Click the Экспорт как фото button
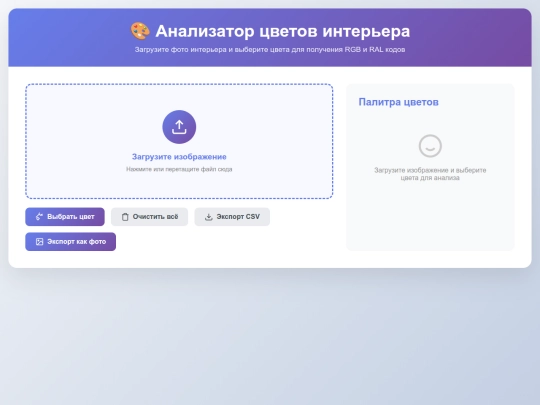 71,242
